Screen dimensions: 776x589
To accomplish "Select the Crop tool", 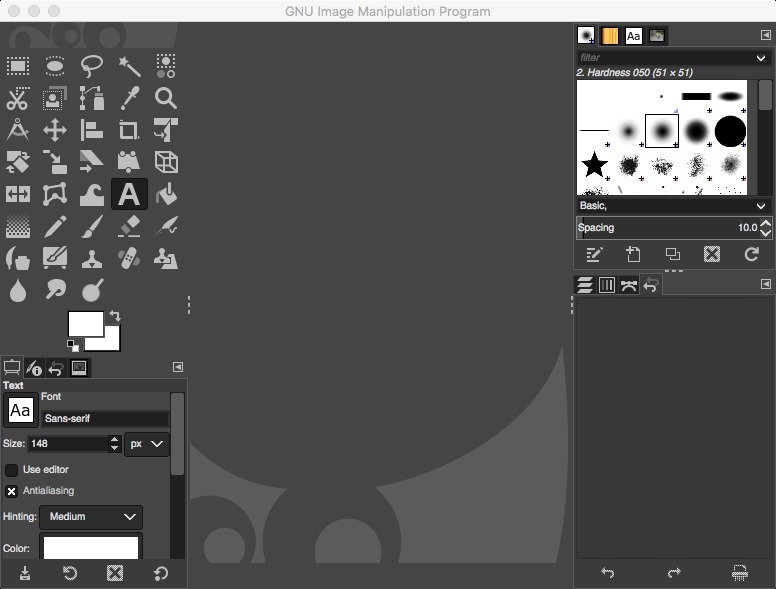I will tap(129, 130).
